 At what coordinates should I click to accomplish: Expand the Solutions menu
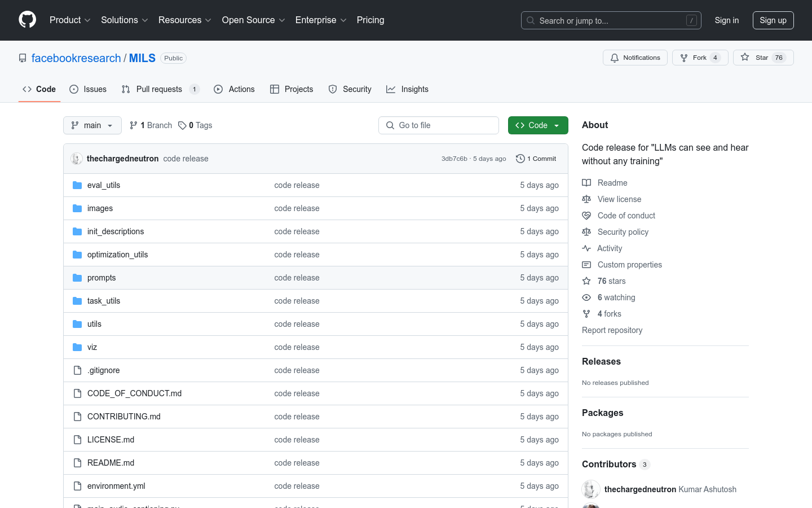125,20
